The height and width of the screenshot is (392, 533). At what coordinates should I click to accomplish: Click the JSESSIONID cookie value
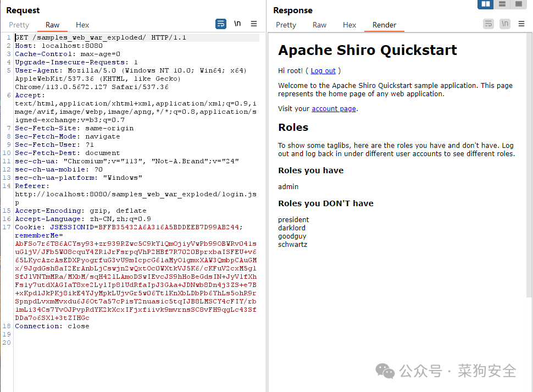click(x=169, y=227)
